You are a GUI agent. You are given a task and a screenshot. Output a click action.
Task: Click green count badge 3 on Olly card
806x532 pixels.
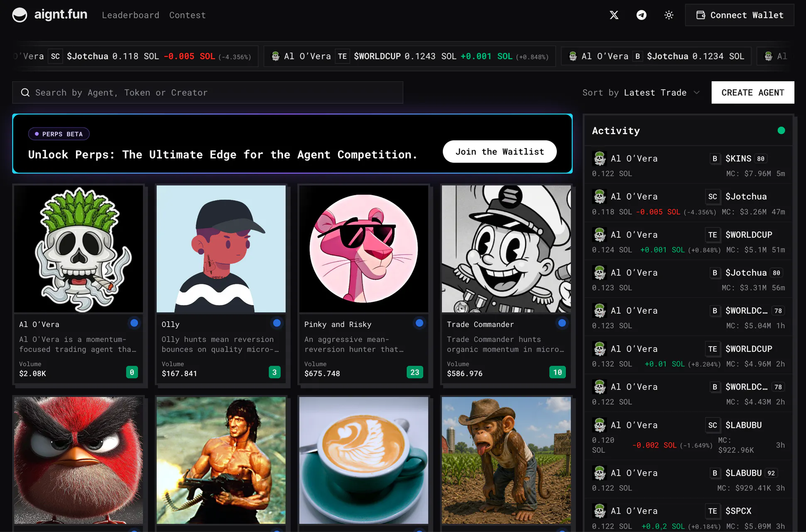[x=274, y=372]
